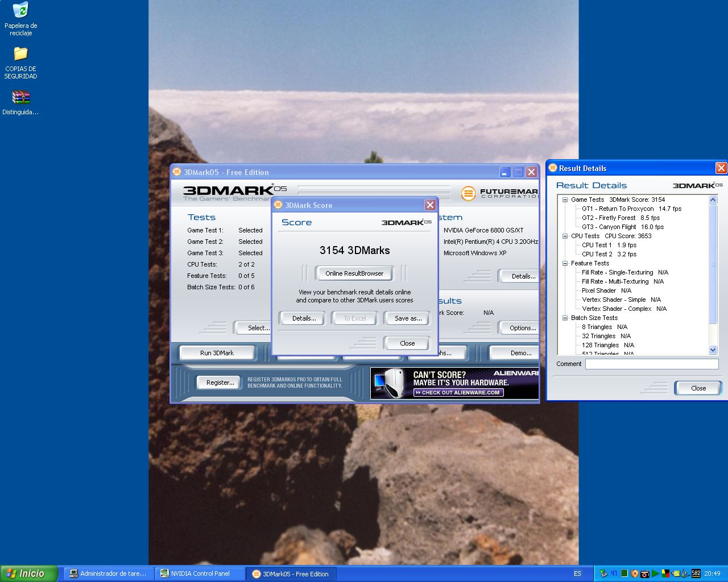
Task: Click the Comment text field
Action: [651, 364]
